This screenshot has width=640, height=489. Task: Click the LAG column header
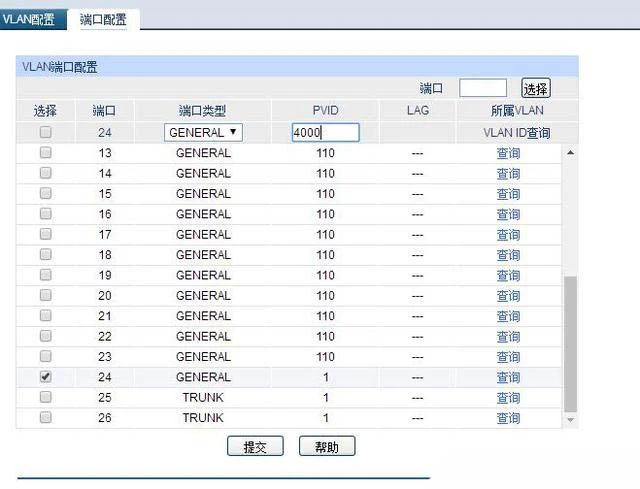tap(418, 111)
